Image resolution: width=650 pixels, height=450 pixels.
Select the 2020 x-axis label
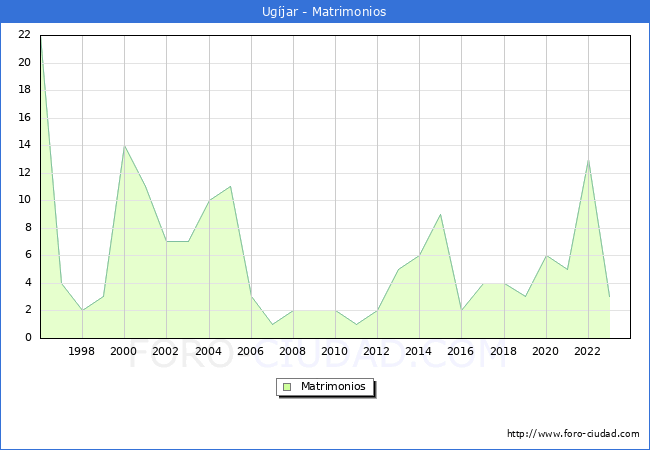click(x=545, y=351)
